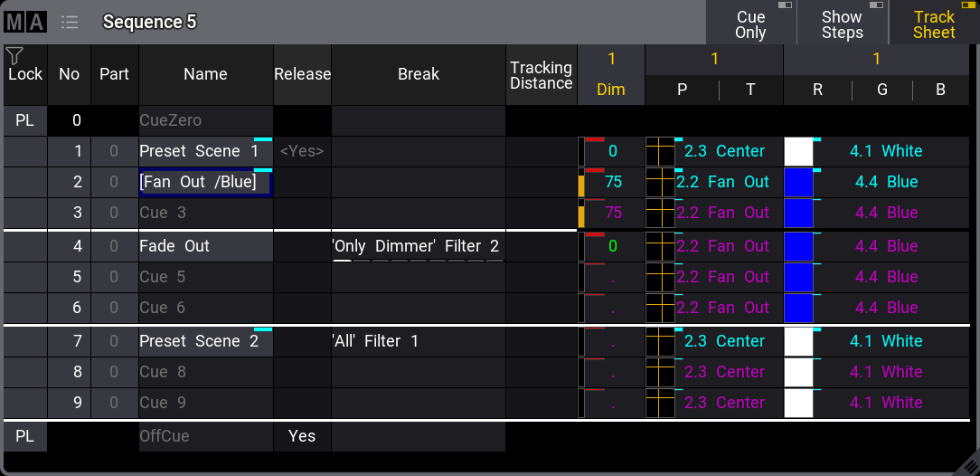Viewport: 980px width, 476px height.
Task: Click the blue color swatch in cue 4
Action: coord(798,246)
